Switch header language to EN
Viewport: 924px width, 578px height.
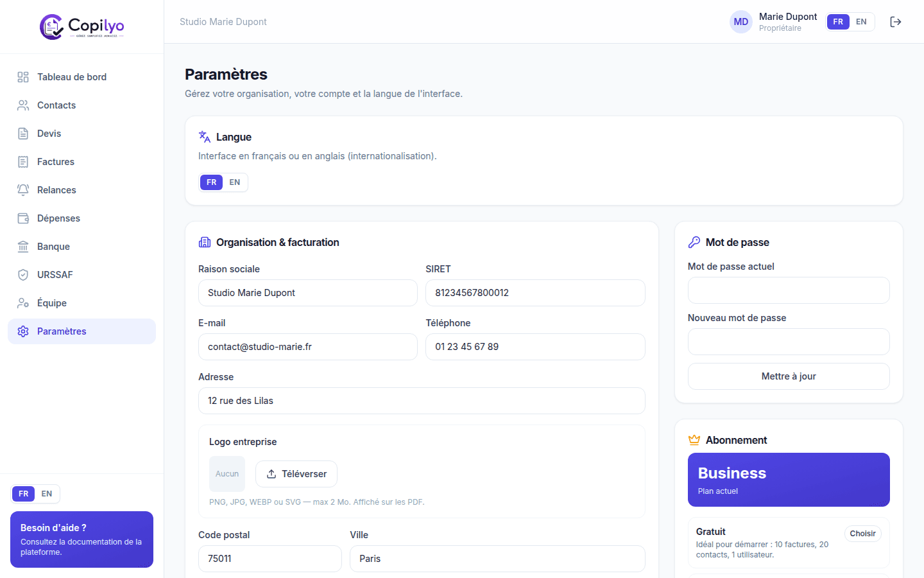click(x=861, y=22)
